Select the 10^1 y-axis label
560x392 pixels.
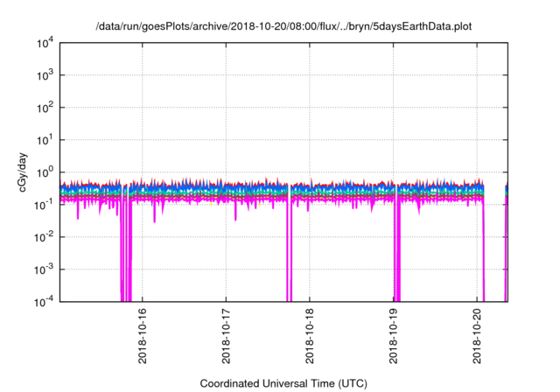pos(45,140)
